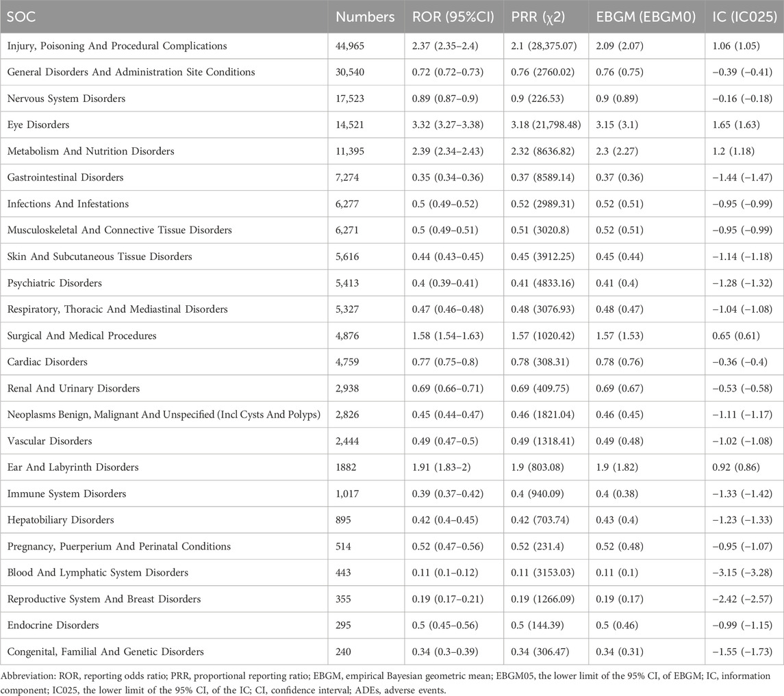Select the Endocrine Disorders label

coord(53,626)
